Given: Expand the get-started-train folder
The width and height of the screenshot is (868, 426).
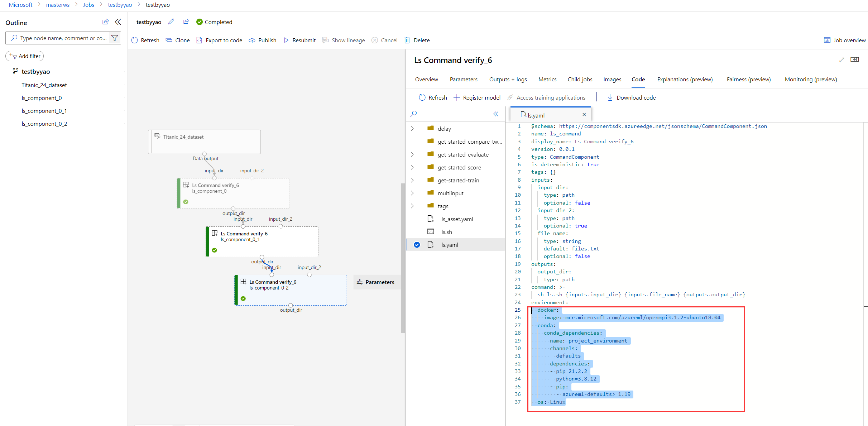Looking at the screenshot, I should [412, 180].
